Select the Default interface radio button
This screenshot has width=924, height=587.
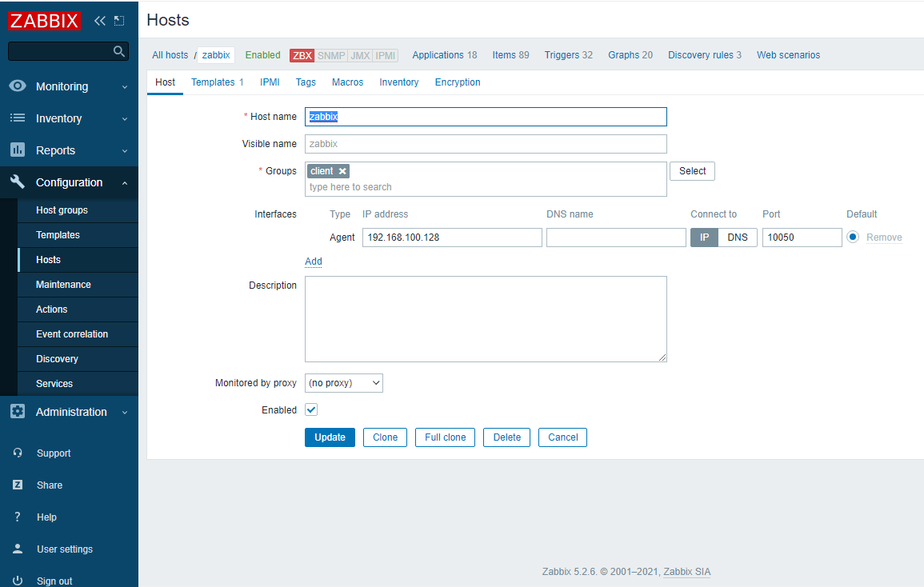pos(853,237)
